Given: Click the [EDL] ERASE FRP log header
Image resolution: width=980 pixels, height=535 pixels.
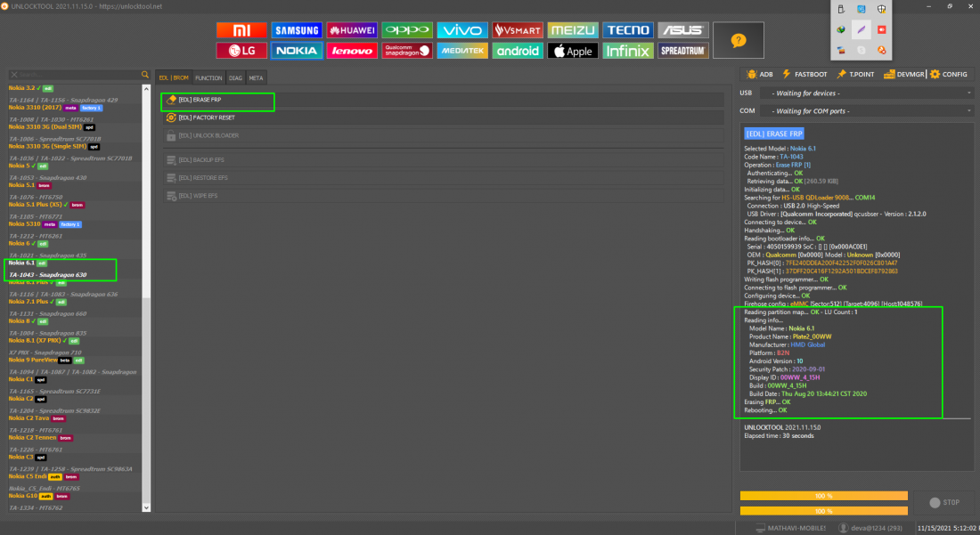Looking at the screenshot, I should [773, 134].
